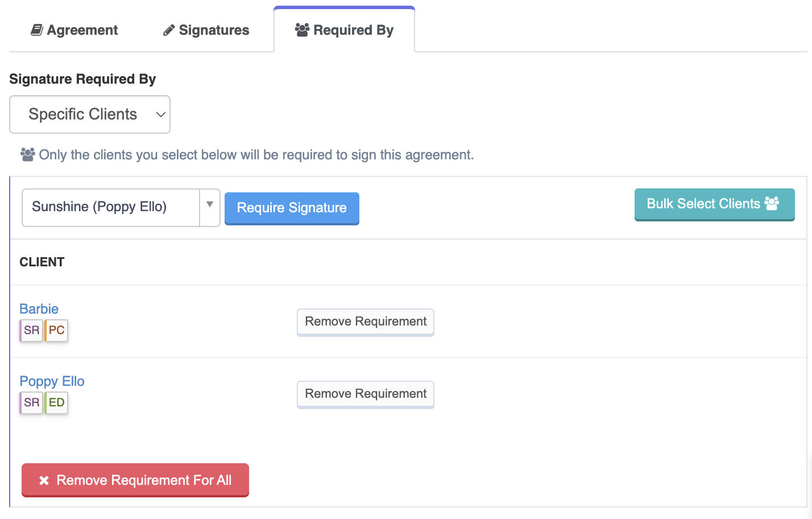
Task: Click the group icon beside the info message
Action: pos(28,154)
